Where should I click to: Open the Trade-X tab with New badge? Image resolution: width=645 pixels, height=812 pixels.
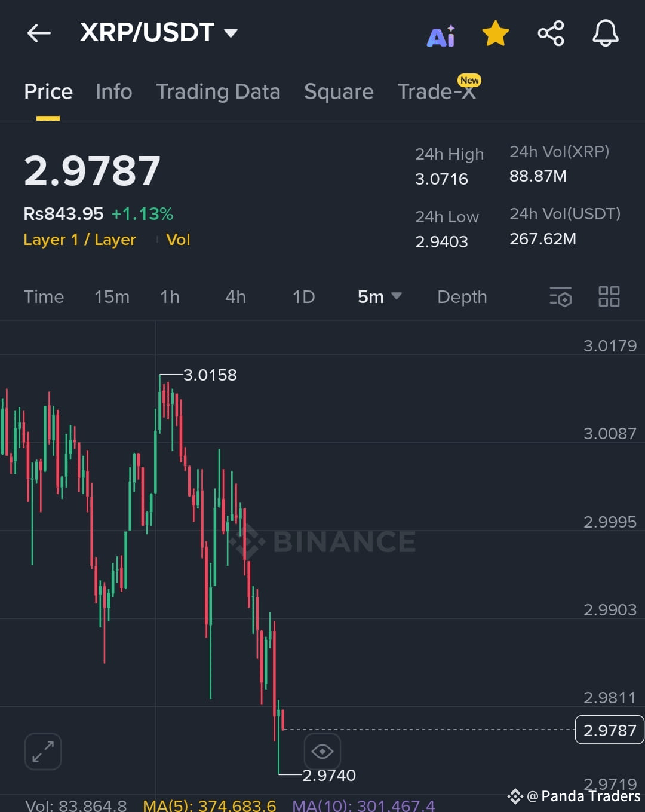tap(438, 90)
